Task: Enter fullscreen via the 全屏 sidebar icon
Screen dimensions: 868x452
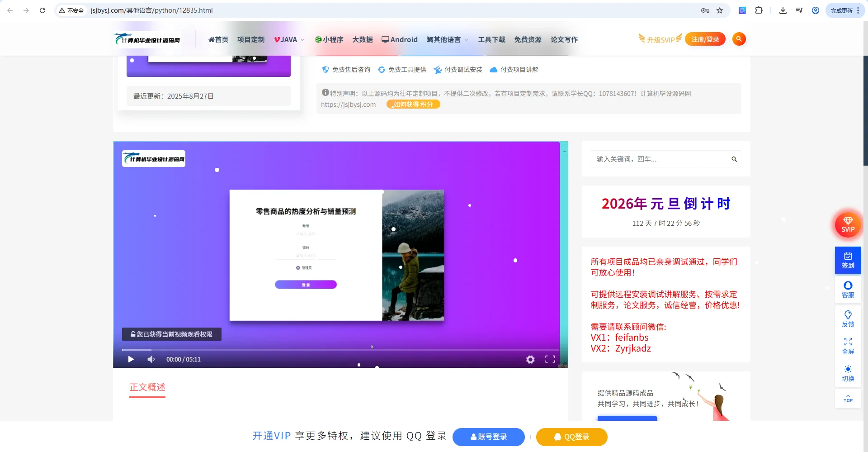Action: point(848,345)
